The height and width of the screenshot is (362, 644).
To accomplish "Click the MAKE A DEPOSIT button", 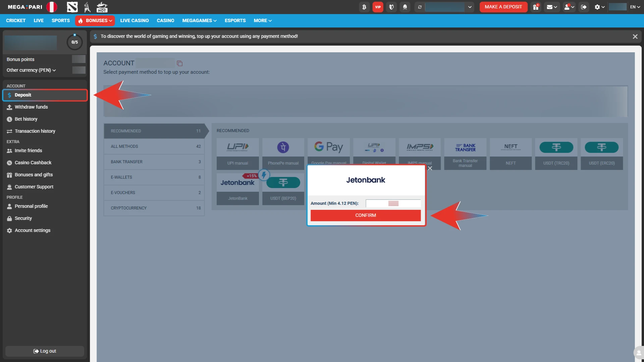I will [x=503, y=7].
